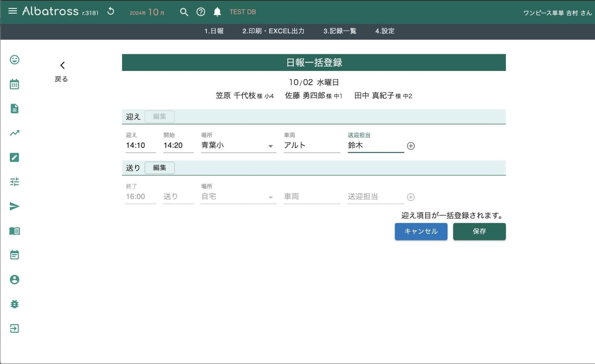595x364 pixels.
Task: Open the pencil edit sidebar icon
Action: (14, 157)
